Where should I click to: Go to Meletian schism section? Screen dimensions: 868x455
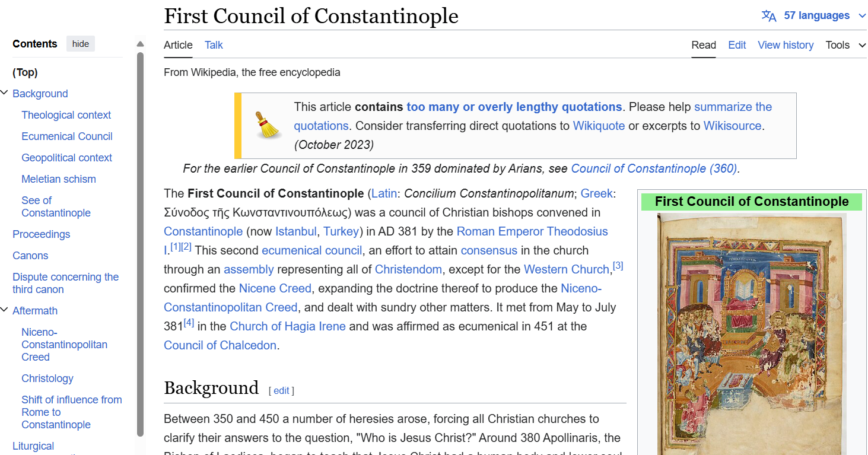click(59, 179)
